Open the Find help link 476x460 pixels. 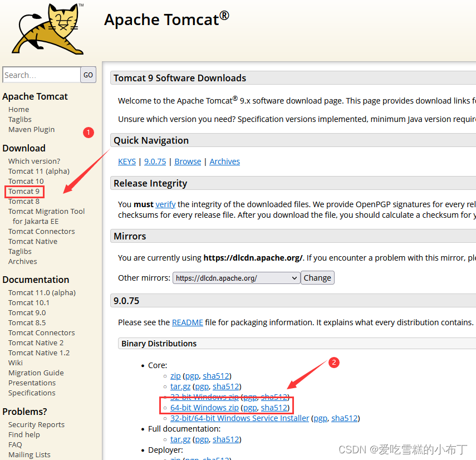click(24, 434)
